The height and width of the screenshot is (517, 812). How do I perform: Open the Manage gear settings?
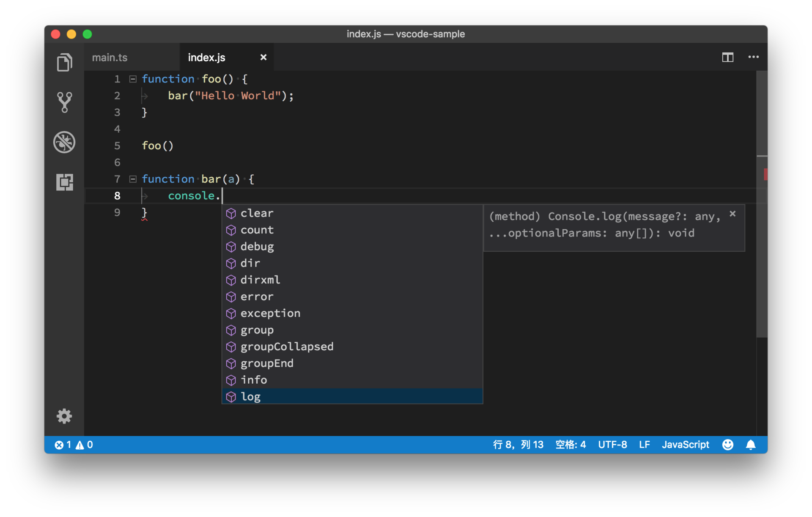(x=64, y=416)
